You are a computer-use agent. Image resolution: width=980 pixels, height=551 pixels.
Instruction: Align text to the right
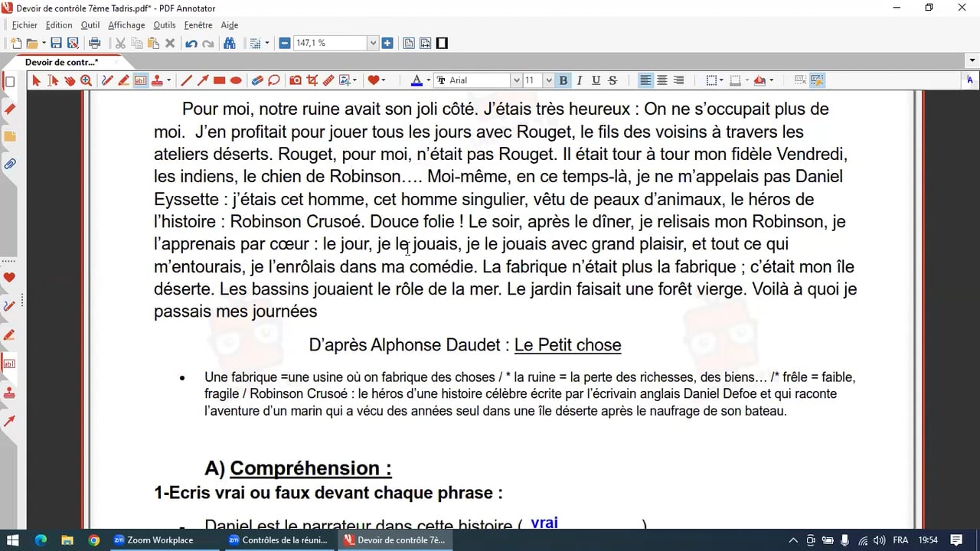click(x=679, y=80)
